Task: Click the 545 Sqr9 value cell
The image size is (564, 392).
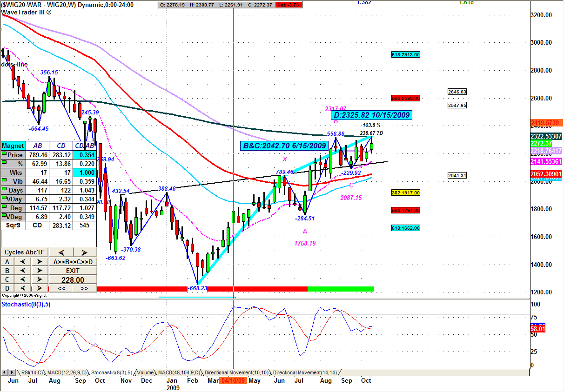Action: [85, 225]
